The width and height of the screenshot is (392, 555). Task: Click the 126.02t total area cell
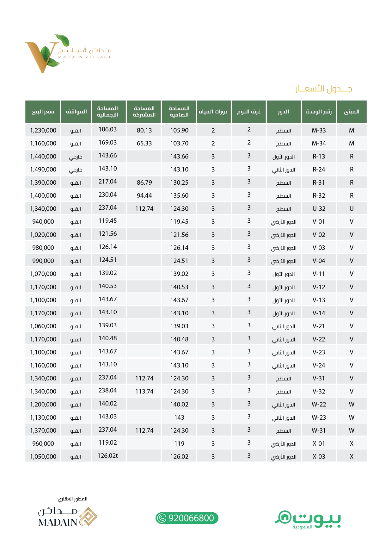[108, 456]
